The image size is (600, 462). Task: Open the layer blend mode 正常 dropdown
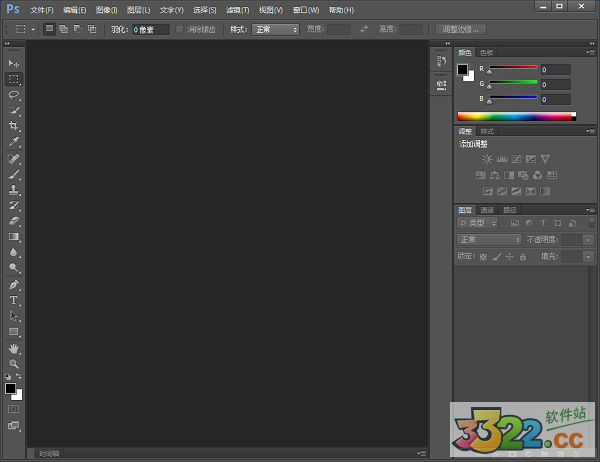click(489, 240)
